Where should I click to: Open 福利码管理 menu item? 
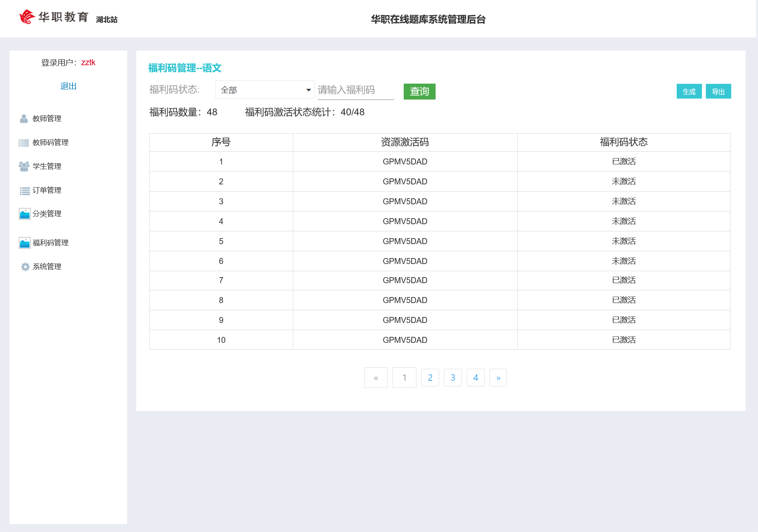click(50, 243)
